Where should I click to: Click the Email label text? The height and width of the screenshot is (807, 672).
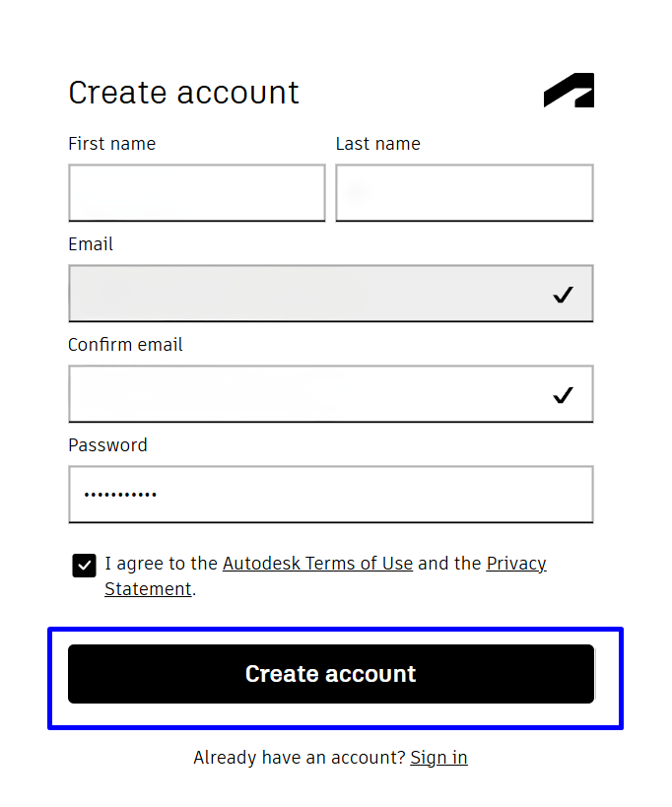coord(91,244)
